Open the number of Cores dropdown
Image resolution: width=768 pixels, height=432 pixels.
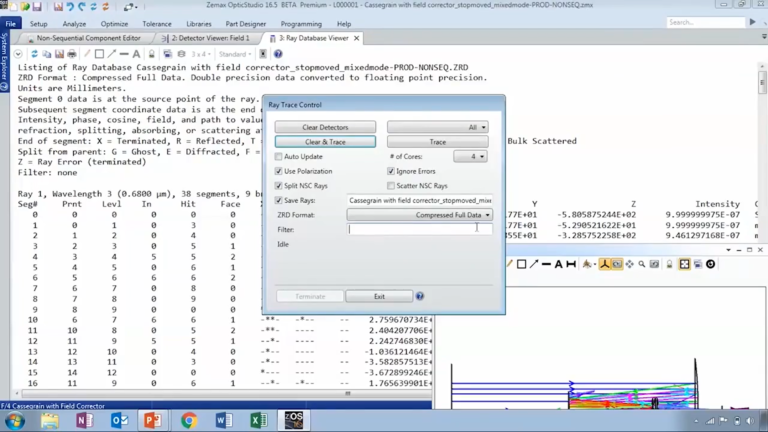point(470,156)
